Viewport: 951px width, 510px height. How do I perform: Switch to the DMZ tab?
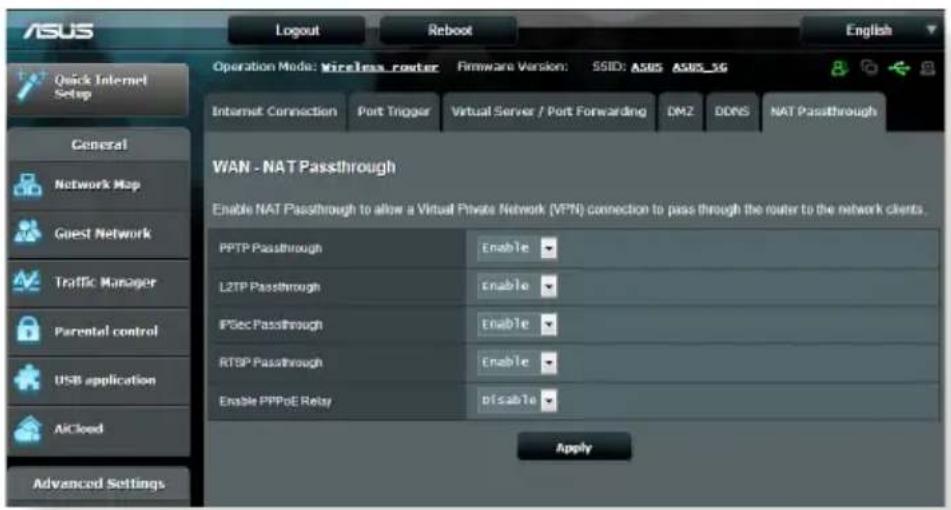click(680, 112)
